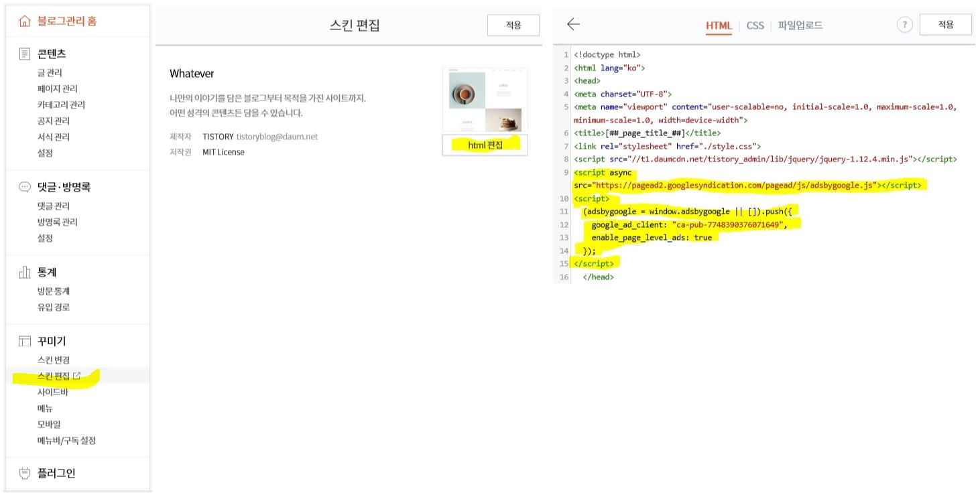Click 적용 button in the HTML editor
The height and width of the screenshot is (495, 980).
point(946,25)
